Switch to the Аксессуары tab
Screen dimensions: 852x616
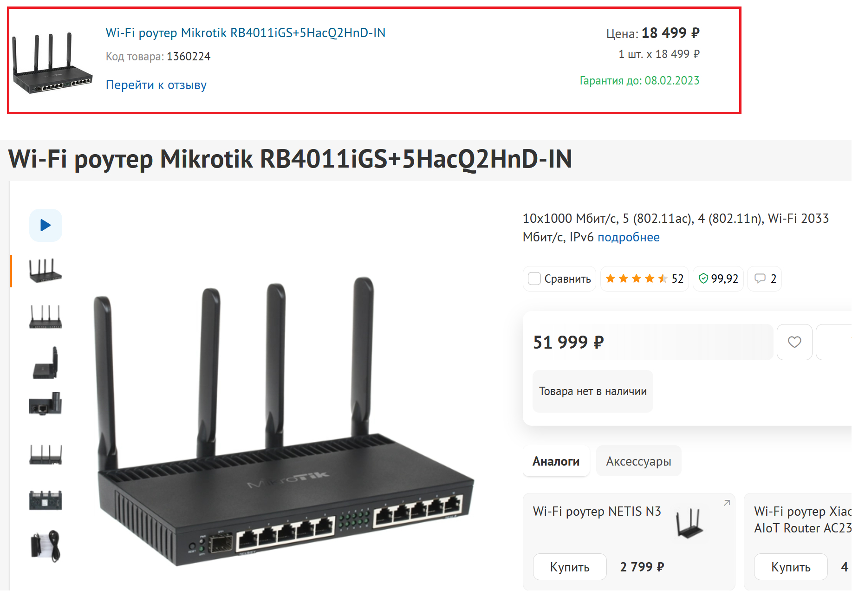click(638, 461)
